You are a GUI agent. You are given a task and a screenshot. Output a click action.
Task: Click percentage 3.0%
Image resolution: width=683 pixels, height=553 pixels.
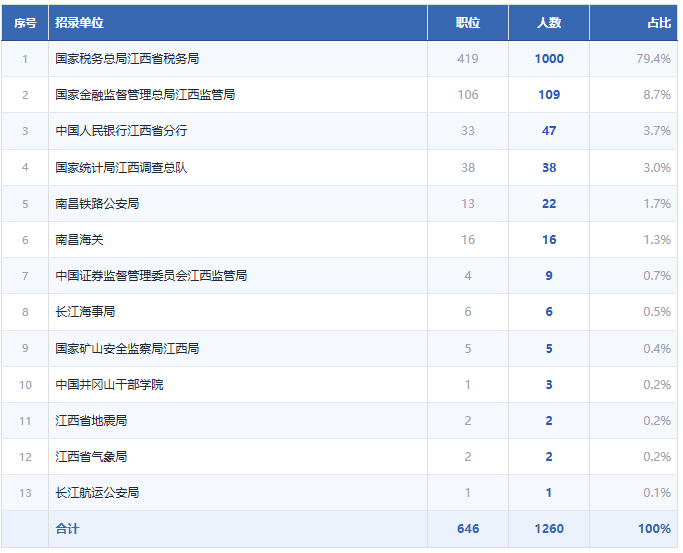pyautogui.click(x=657, y=168)
